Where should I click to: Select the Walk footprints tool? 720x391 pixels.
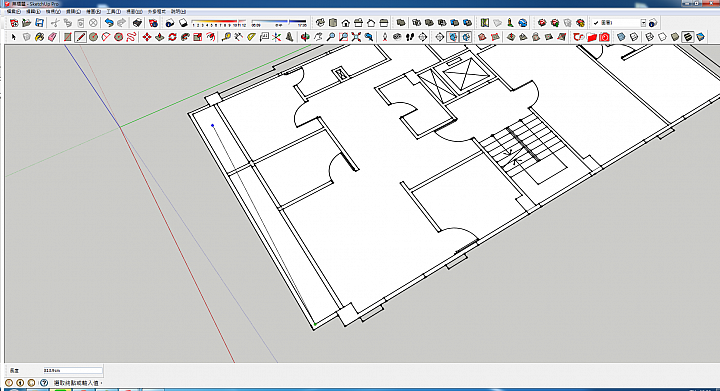(410, 37)
